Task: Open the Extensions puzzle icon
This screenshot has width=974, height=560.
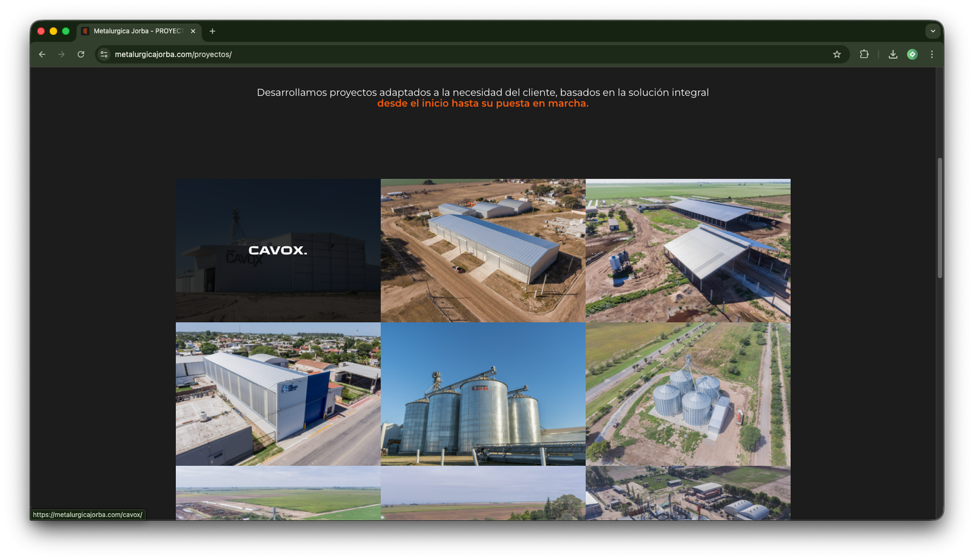Action: pyautogui.click(x=864, y=54)
